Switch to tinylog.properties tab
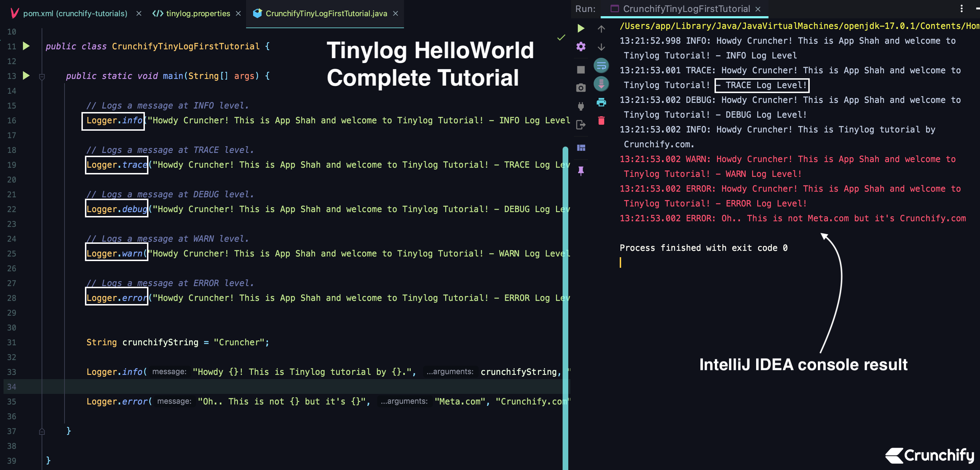The width and height of the screenshot is (980, 470). click(x=197, y=14)
